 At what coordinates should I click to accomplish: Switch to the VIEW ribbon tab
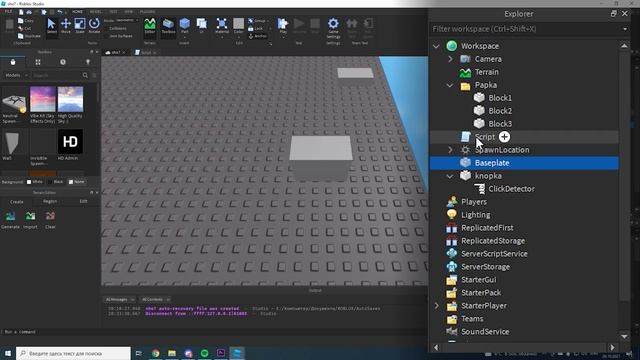[x=128, y=12]
